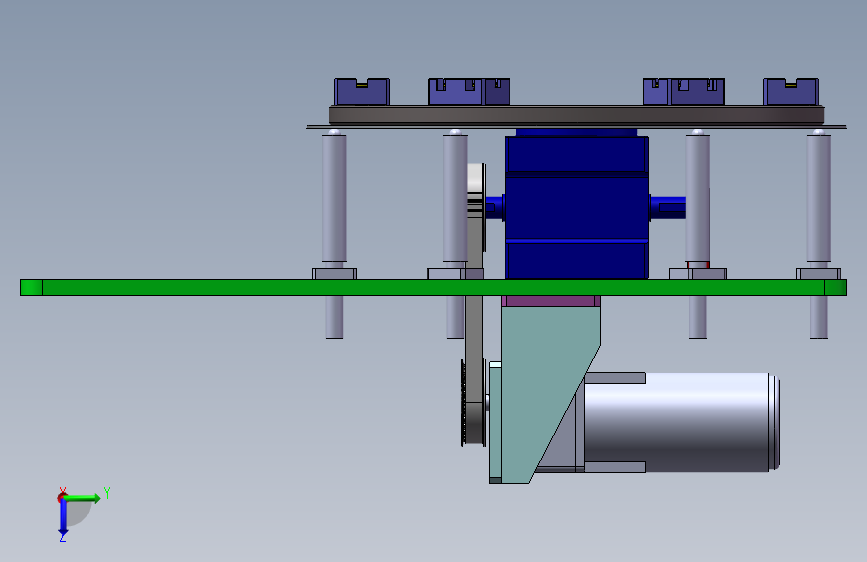867x562 pixels.
Task: Select the purple spacer under green plate
Action: [551, 301]
